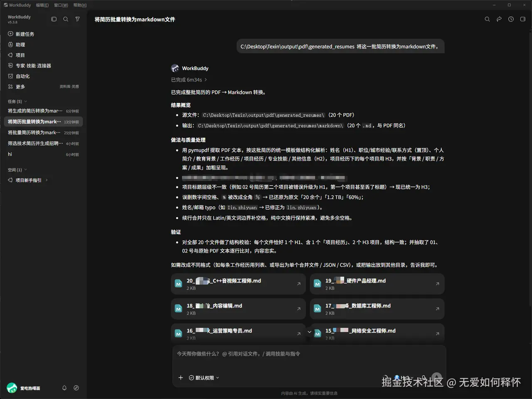
Task: Click inline code lin.zhiyuan
Action: [x=301, y=208]
